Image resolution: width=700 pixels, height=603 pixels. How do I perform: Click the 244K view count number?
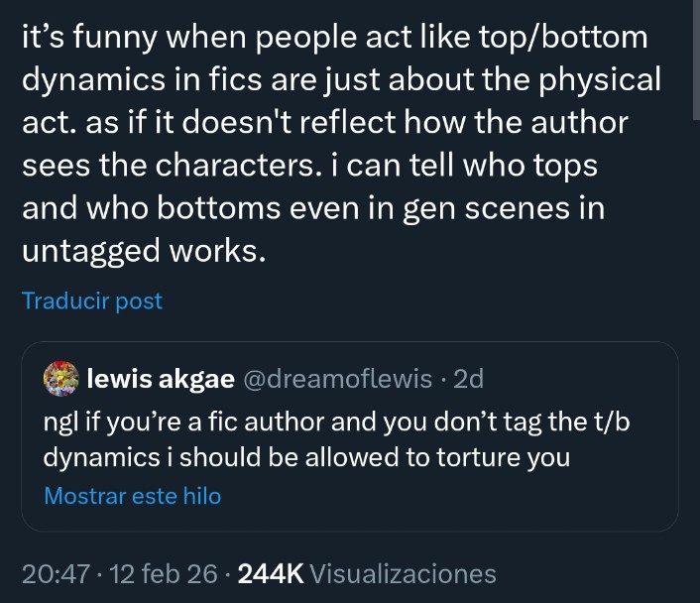click(271, 573)
